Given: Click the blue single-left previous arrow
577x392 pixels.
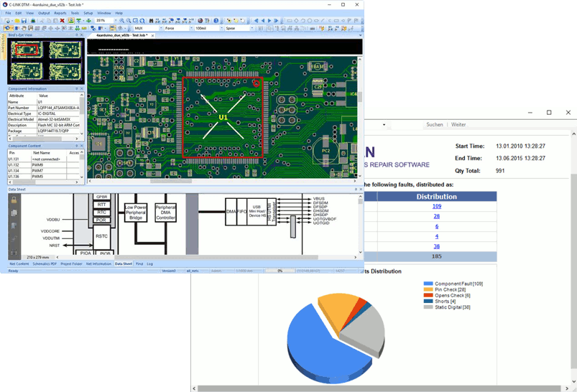Looking at the screenshot, I should [263, 21].
